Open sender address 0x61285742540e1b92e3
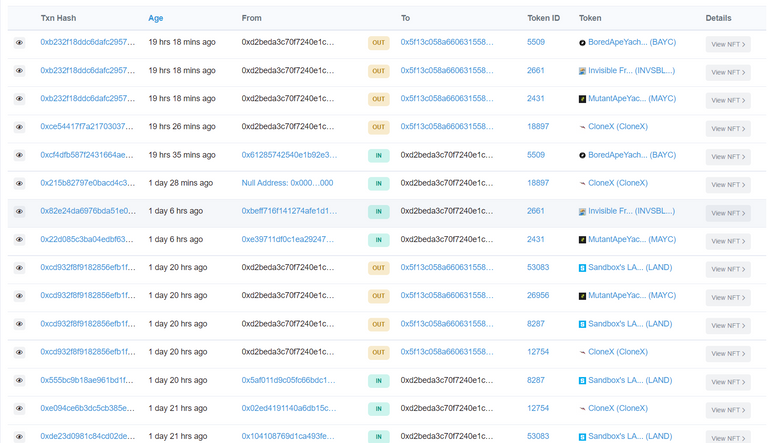Viewport: 768px width, 443px height. [289, 155]
